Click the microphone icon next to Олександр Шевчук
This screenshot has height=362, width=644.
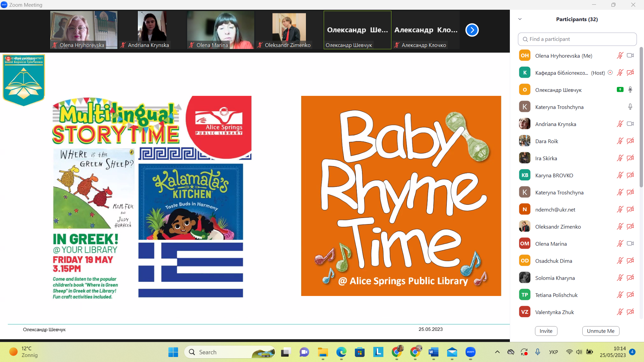click(630, 89)
